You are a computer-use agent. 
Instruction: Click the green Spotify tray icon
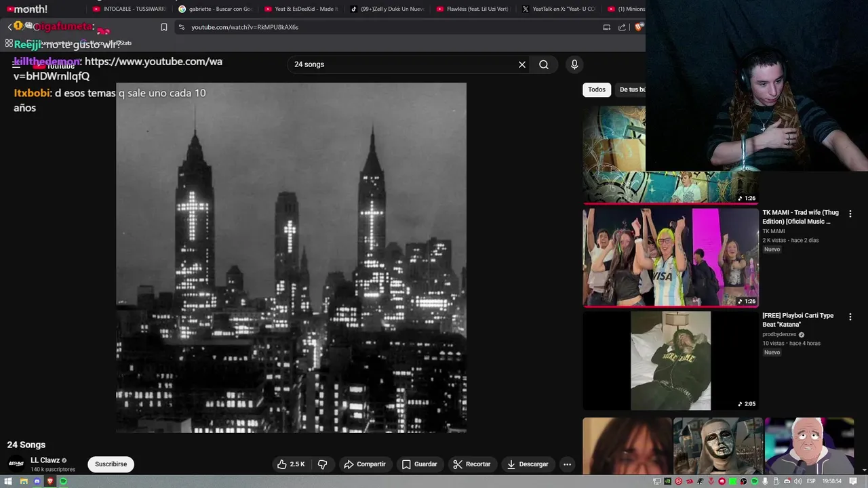(754, 481)
